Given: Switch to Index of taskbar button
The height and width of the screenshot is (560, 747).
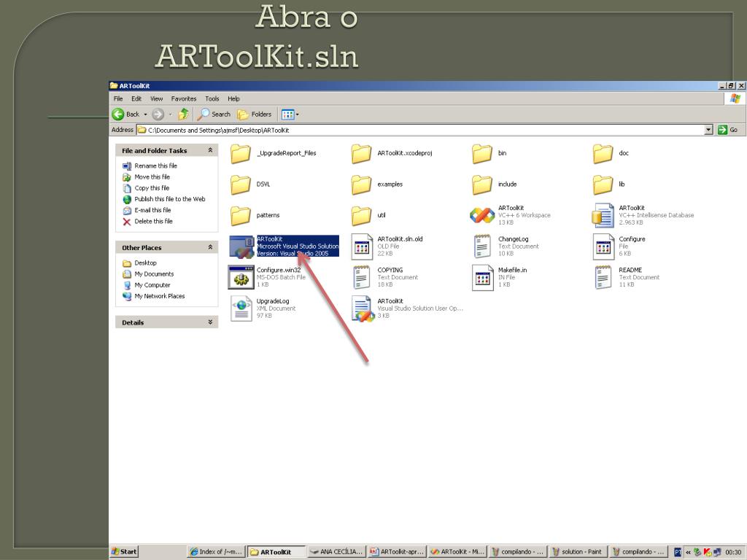Looking at the screenshot, I should (217, 551).
